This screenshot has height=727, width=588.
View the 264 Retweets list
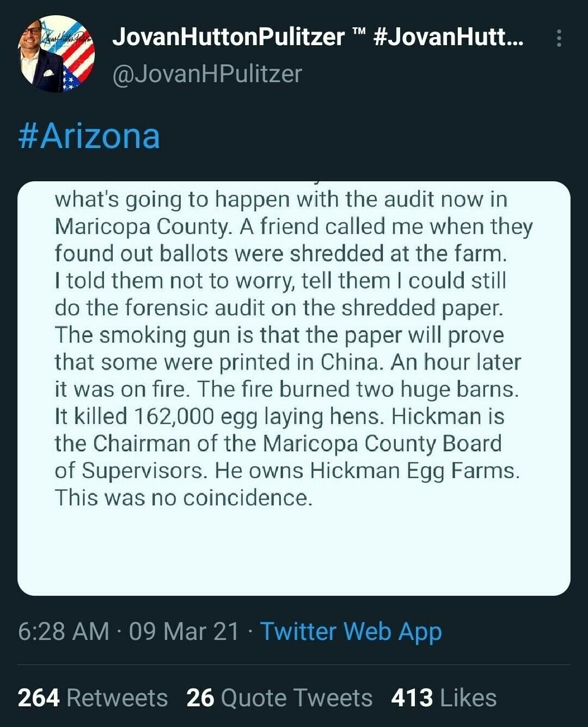93,698
